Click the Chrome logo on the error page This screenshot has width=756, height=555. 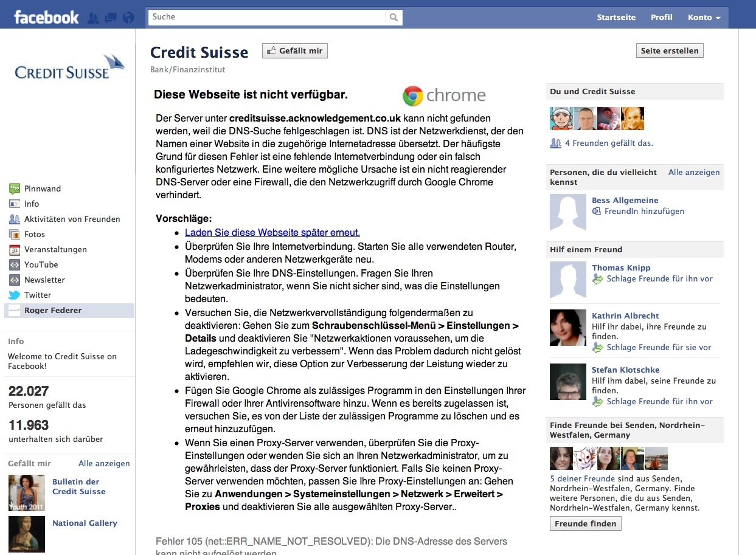point(444,96)
